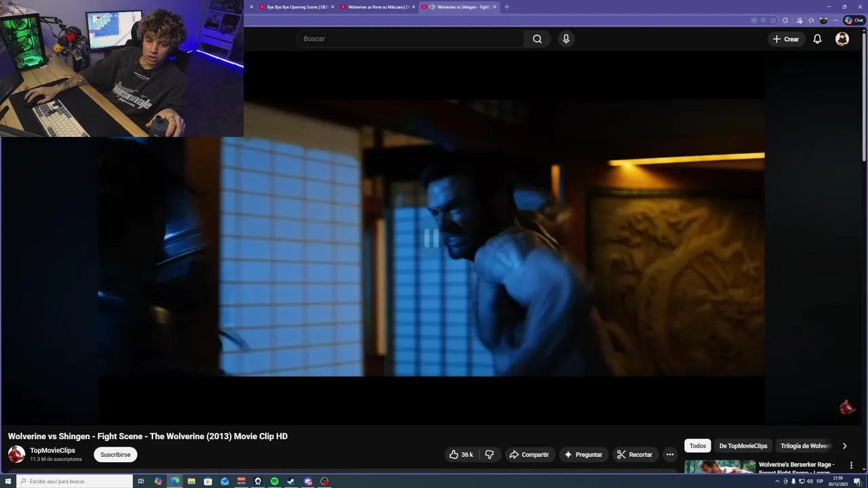The height and width of the screenshot is (488, 868).
Task: Click the Windows taskbar search box
Action: pos(74,481)
